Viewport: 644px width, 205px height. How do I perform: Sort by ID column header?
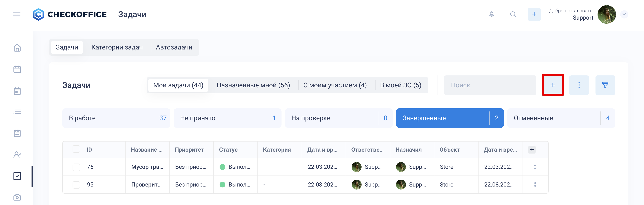click(89, 150)
